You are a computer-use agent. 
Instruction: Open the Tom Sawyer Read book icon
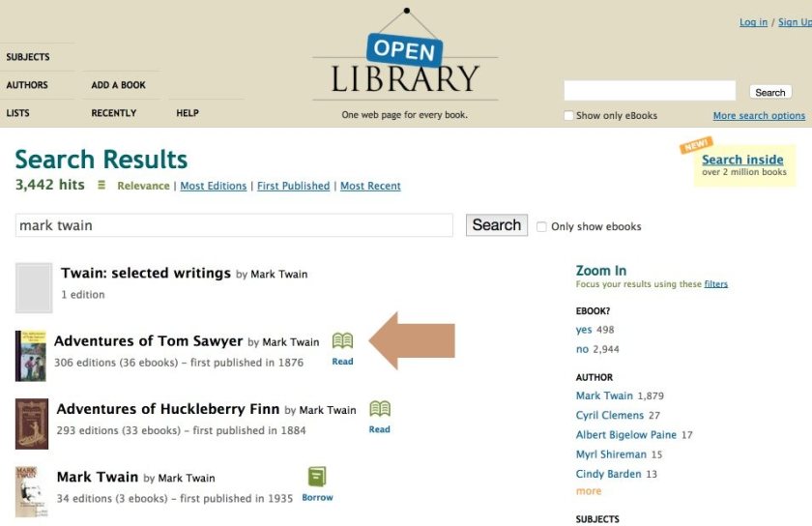342,341
